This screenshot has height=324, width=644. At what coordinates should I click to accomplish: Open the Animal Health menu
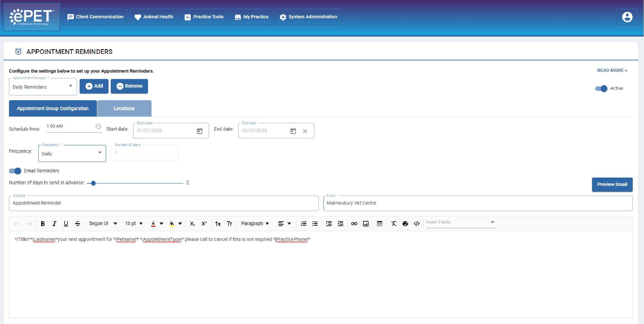(153, 17)
